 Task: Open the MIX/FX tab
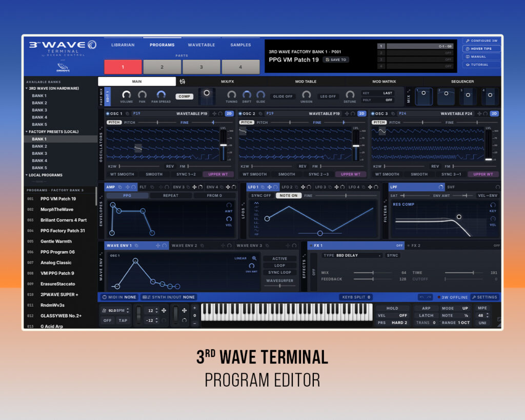[227, 82]
